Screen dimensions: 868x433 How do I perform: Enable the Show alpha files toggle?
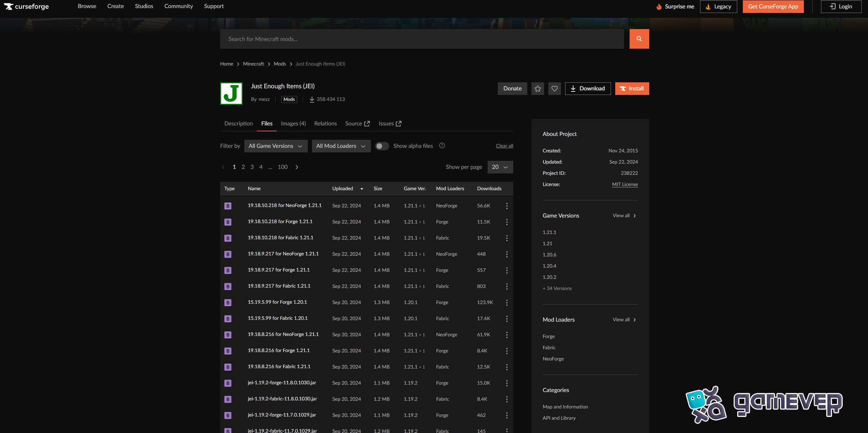[382, 146]
